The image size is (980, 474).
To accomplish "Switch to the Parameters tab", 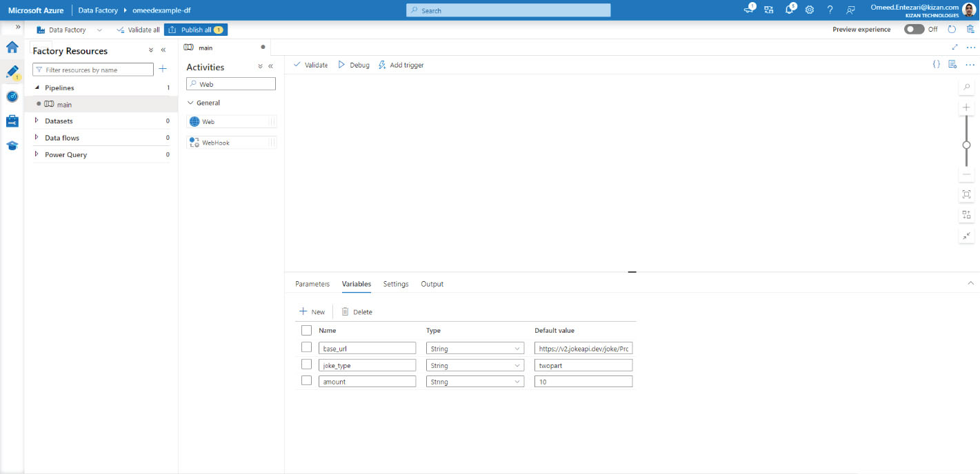I will (x=312, y=284).
